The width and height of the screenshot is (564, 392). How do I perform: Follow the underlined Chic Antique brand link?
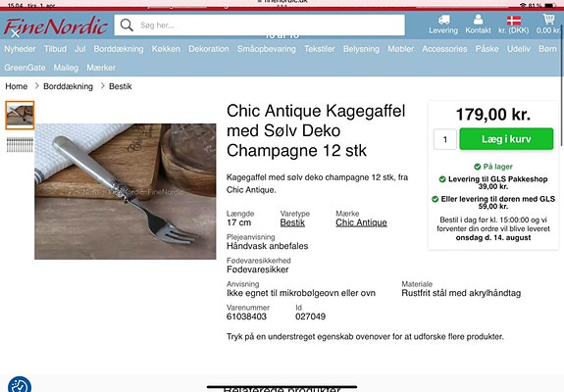point(361,222)
